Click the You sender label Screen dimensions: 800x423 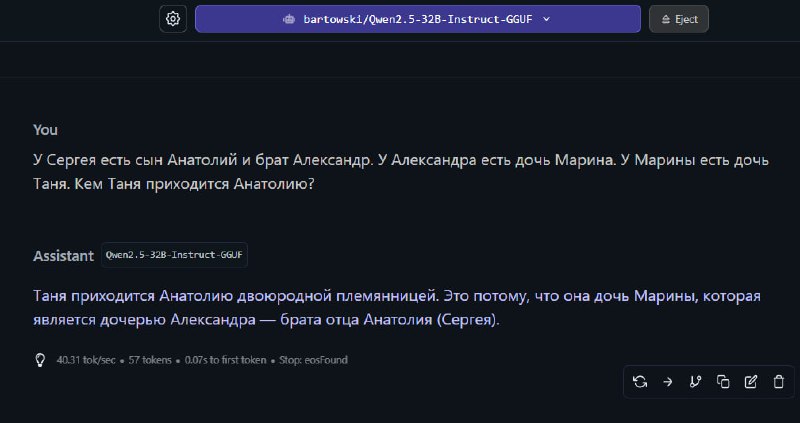[x=45, y=130]
